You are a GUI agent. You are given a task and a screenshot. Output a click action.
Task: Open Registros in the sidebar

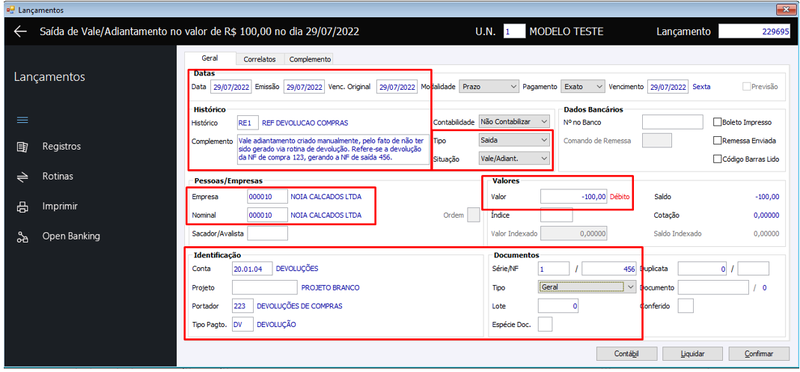point(62,146)
